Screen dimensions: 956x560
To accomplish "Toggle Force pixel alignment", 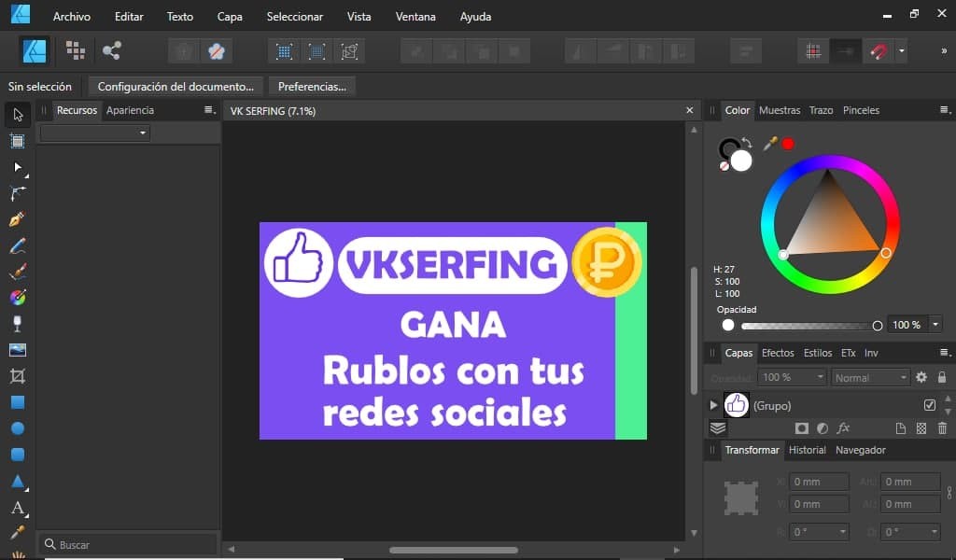I will [x=813, y=51].
